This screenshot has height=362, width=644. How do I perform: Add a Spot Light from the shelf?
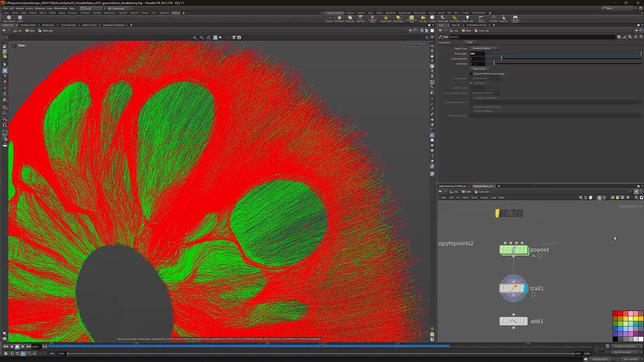(350, 18)
